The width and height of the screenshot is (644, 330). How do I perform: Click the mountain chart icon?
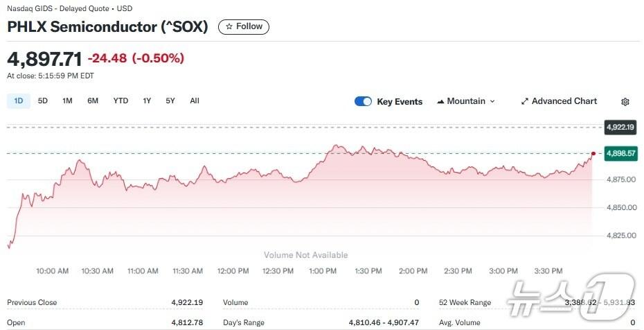(x=440, y=101)
